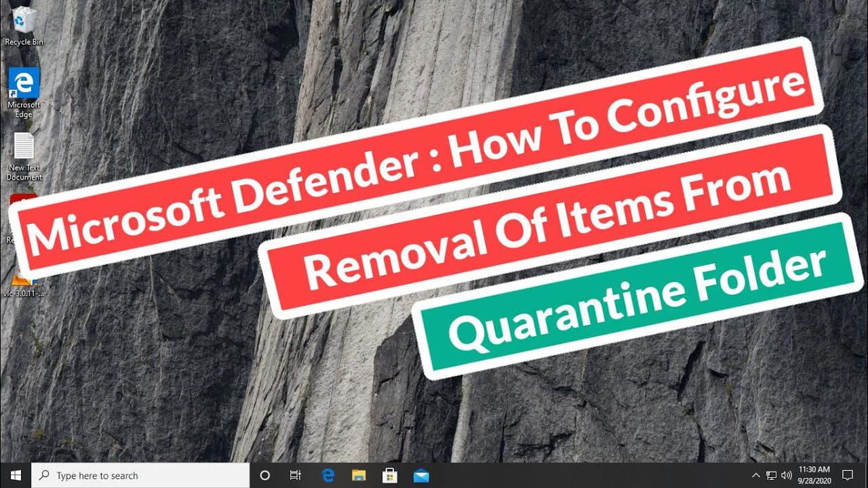Select the vlc-3.0.11 installer icon on desktop
Viewport: 868px width, 488px height.
coord(22,284)
